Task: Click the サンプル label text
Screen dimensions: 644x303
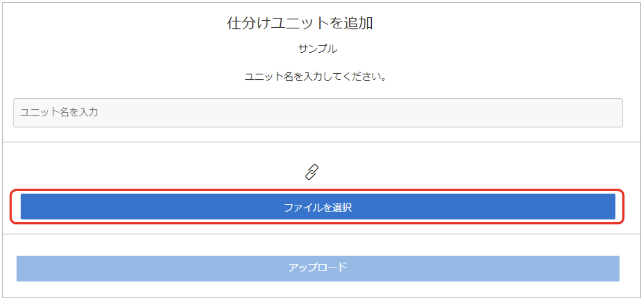Action: click(318, 49)
